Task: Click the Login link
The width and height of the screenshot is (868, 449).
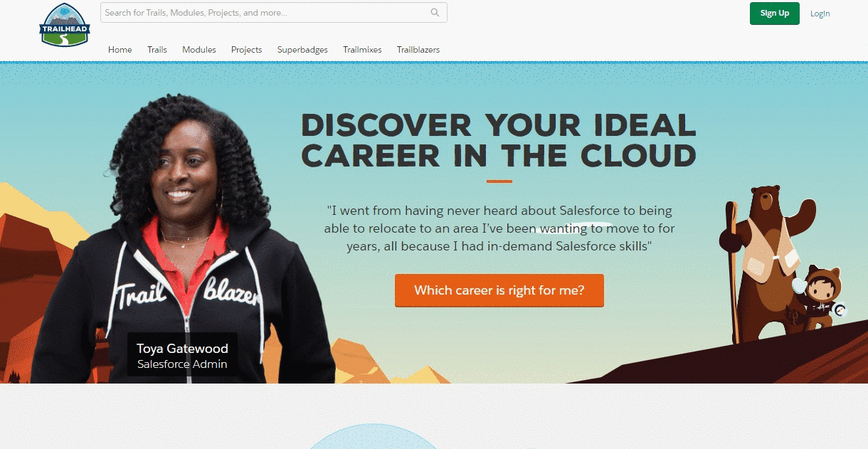Action: (820, 14)
